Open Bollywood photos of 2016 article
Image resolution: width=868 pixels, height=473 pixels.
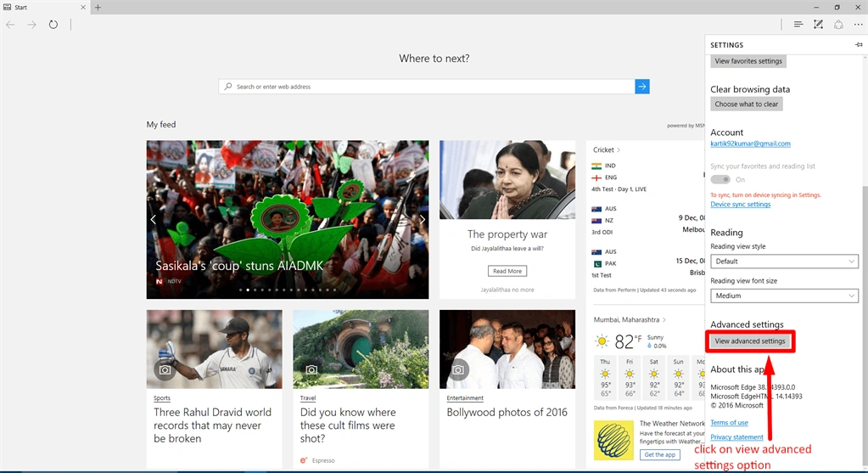(507, 412)
